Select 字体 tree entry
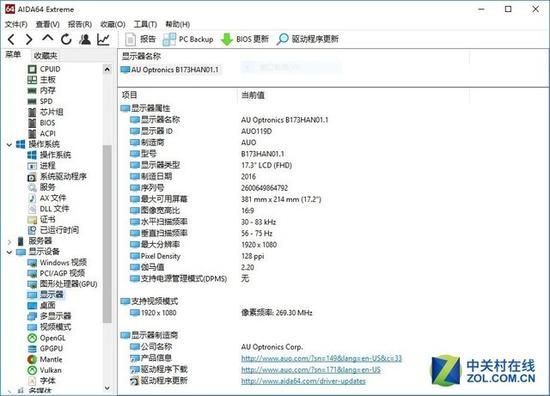 click(41, 381)
